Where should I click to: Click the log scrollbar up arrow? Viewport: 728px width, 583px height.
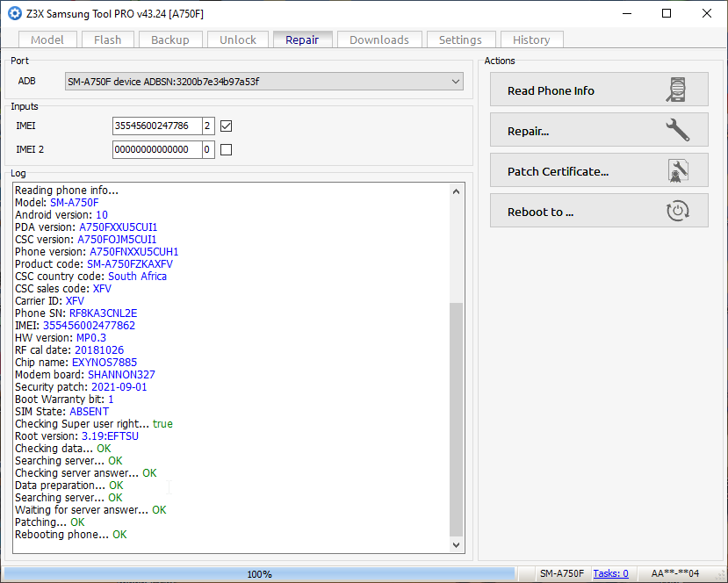[x=455, y=191]
